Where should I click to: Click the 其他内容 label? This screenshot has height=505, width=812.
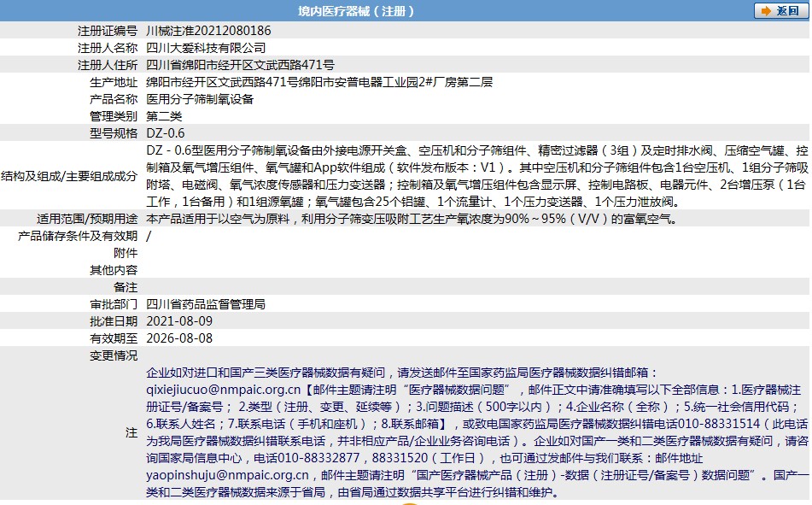pos(114,270)
